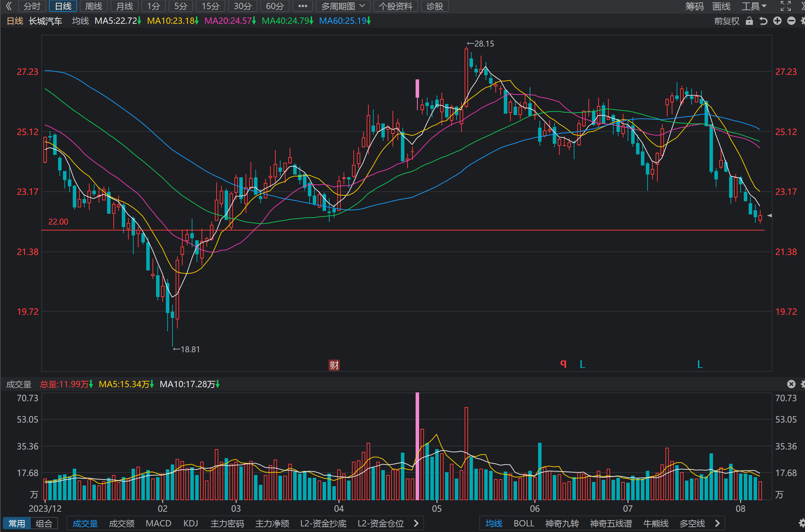Toggle fullscreen expand icon

pyautogui.click(x=786, y=6)
